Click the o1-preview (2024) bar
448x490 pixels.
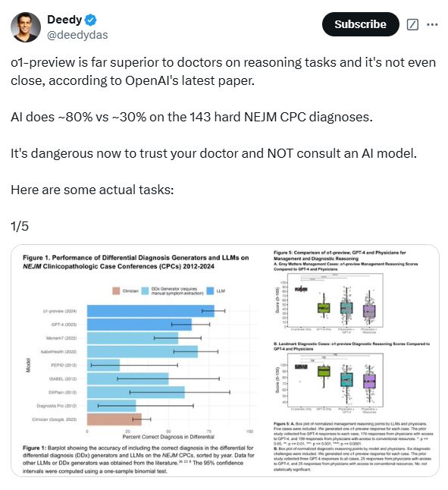click(151, 311)
